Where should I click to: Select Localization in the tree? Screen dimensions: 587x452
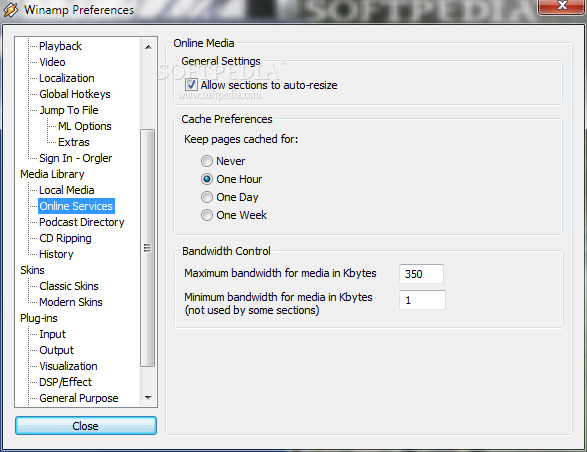[67, 78]
